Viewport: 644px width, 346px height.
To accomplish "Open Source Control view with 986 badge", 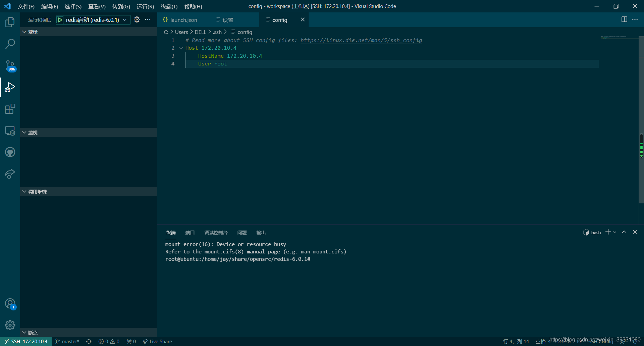I will pos(10,66).
